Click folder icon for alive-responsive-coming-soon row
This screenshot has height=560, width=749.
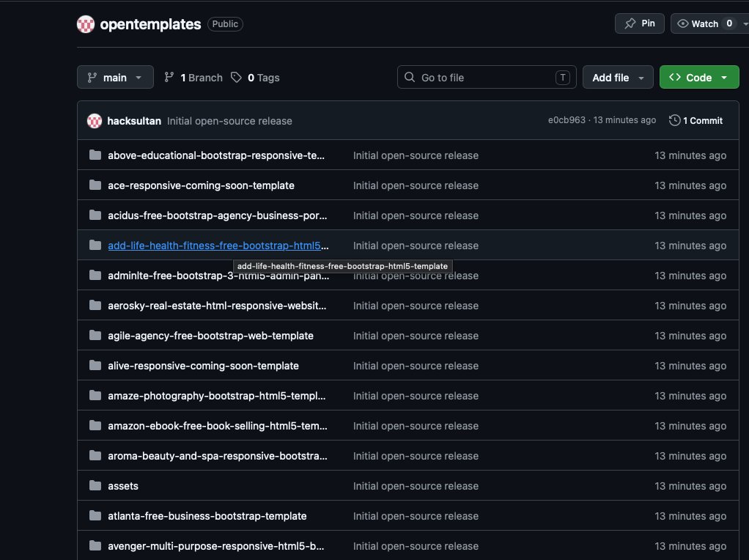[95, 366]
